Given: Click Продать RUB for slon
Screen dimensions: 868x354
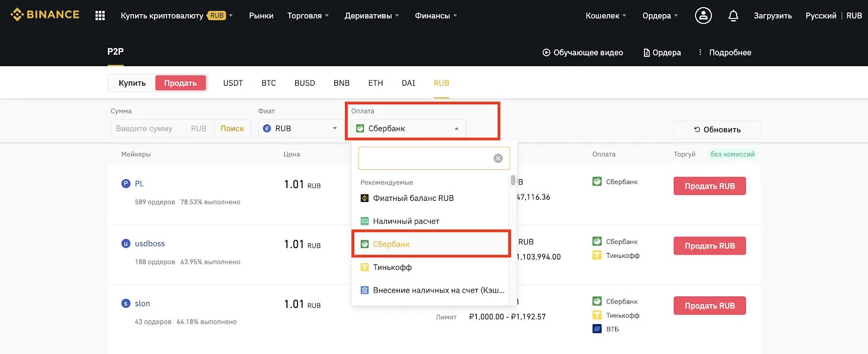Looking at the screenshot, I should point(710,306).
